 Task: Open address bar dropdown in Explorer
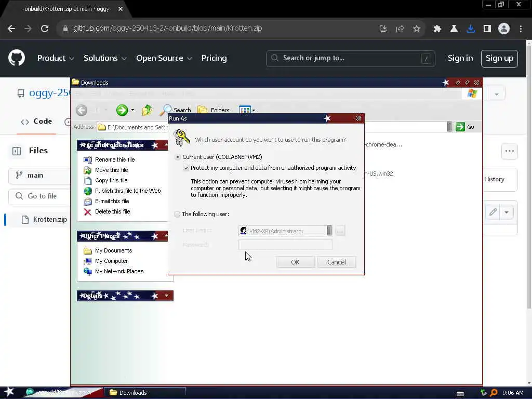click(x=449, y=127)
